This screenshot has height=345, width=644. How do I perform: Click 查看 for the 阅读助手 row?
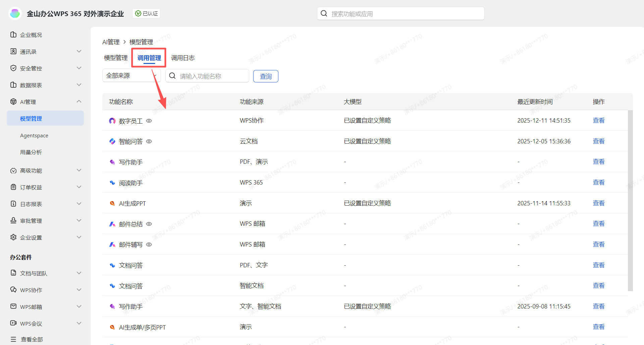point(599,182)
